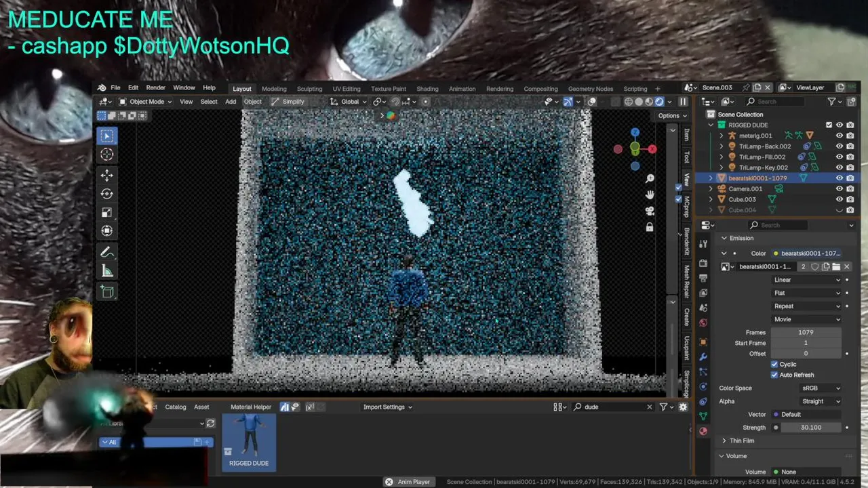This screenshot has height=488, width=868.
Task: Click the viewport lock padlock icon
Action: (650, 227)
